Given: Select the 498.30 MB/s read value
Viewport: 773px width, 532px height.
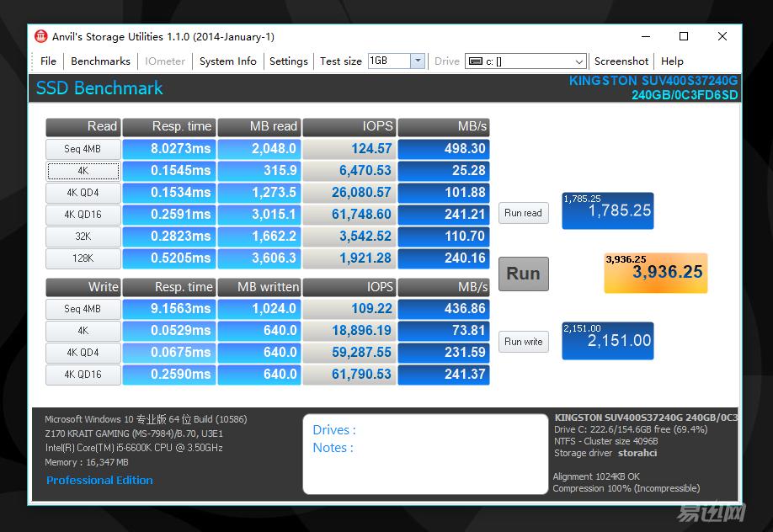Looking at the screenshot, I should (444, 149).
